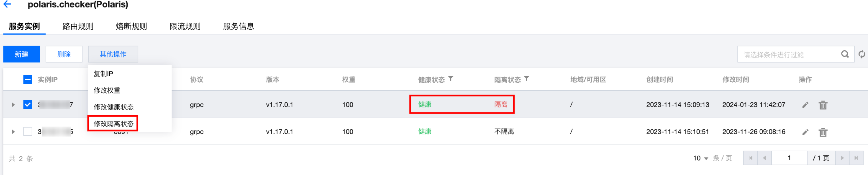Open the 健康状态 column filter icon

pos(450,79)
